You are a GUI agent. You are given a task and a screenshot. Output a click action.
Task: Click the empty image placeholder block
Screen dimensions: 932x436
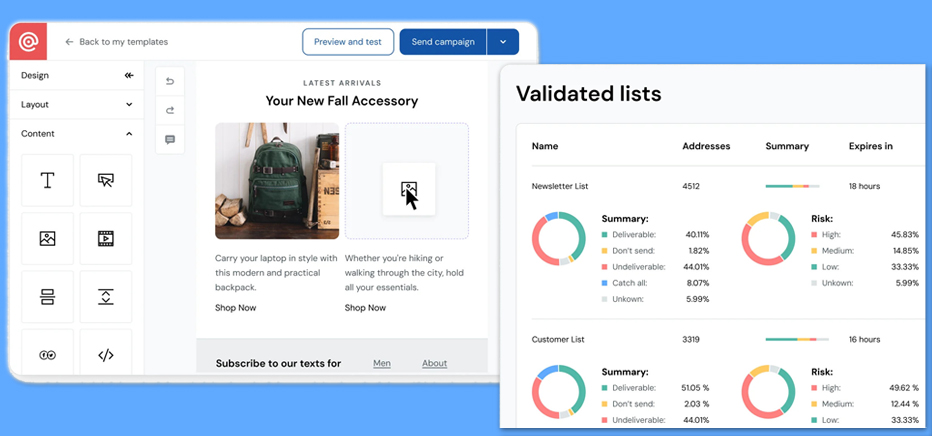408,181
